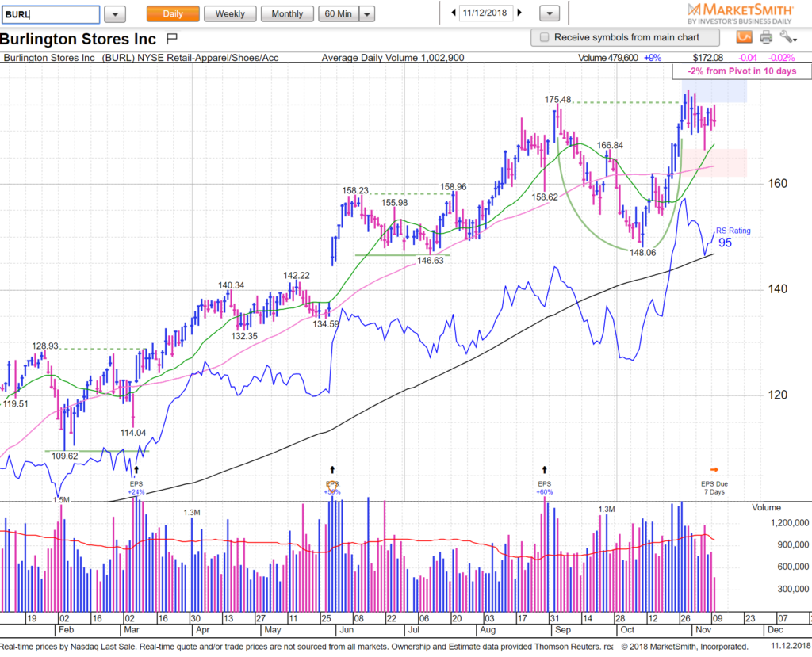This screenshot has height=657, width=812.
Task: Click the 1.5M volume label near February
Action: coord(61,500)
